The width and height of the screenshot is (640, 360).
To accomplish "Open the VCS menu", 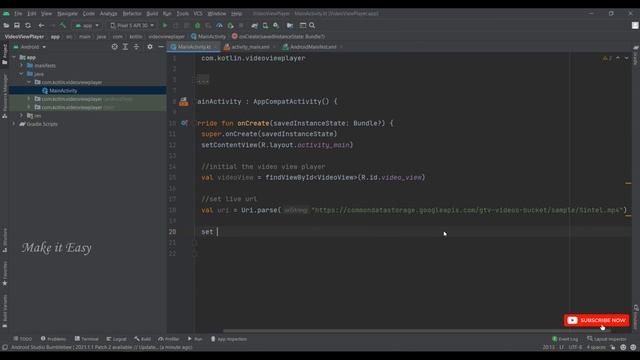I will point(198,13).
